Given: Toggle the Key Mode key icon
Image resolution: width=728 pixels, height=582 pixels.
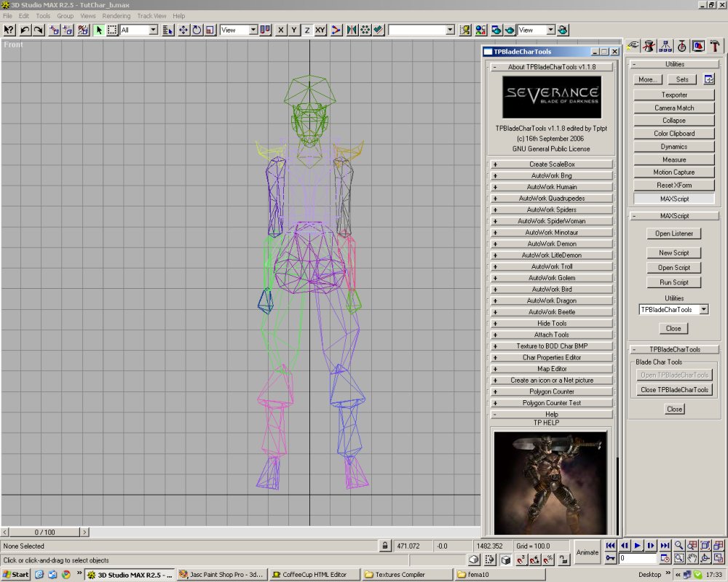Looking at the screenshot, I should pos(611,558).
